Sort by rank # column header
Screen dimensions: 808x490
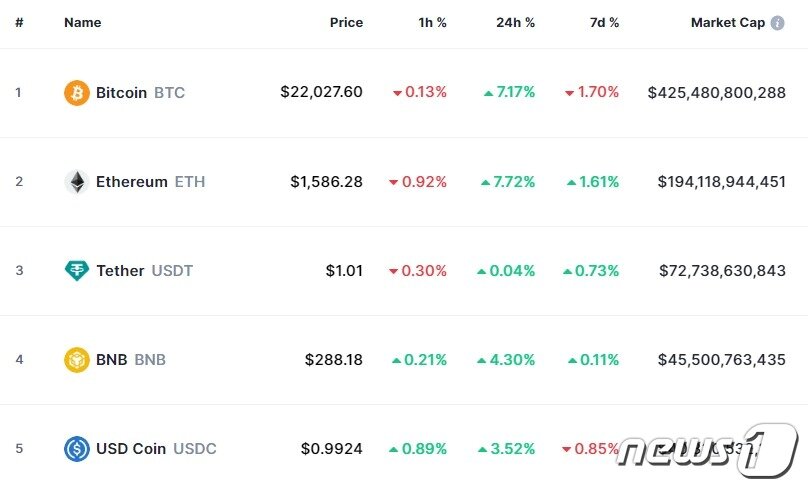(19, 23)
